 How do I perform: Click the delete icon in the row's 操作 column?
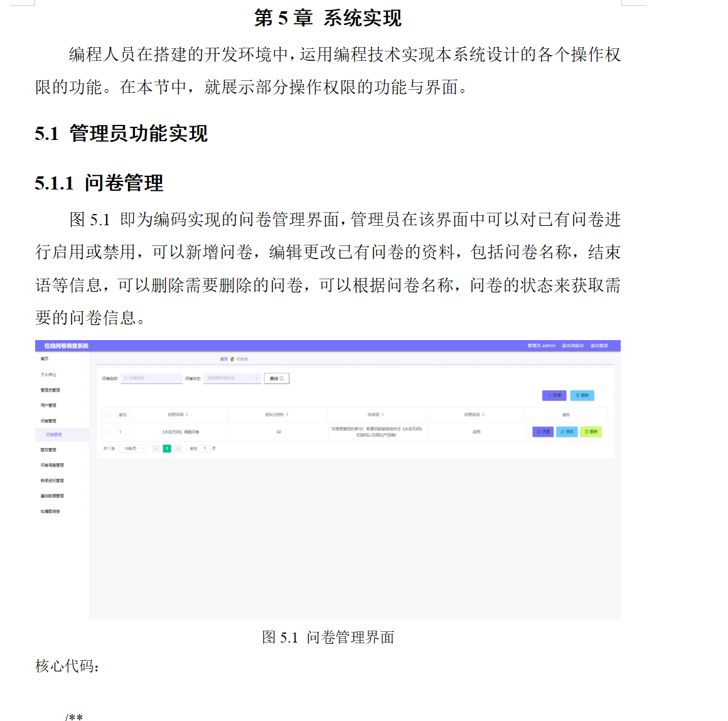[588, 430]
